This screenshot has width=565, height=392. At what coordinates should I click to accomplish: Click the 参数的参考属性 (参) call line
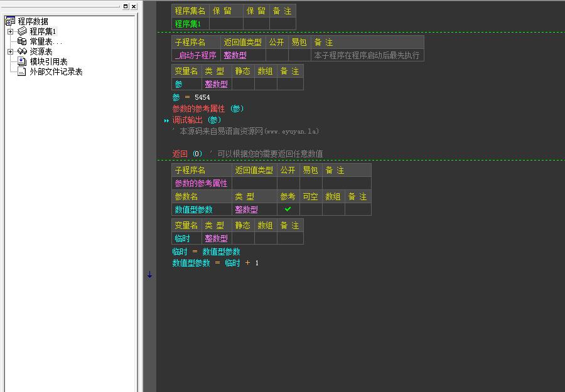pos(208,109)
